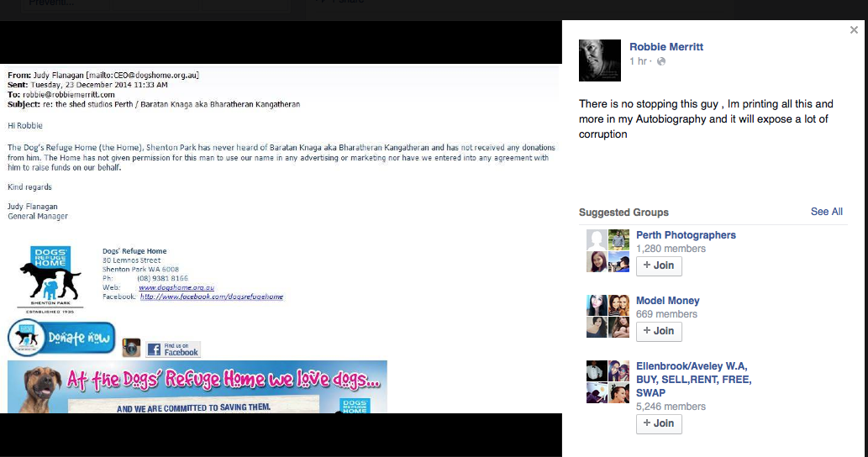Click the dogs love banner image

(x=197, y=386)
